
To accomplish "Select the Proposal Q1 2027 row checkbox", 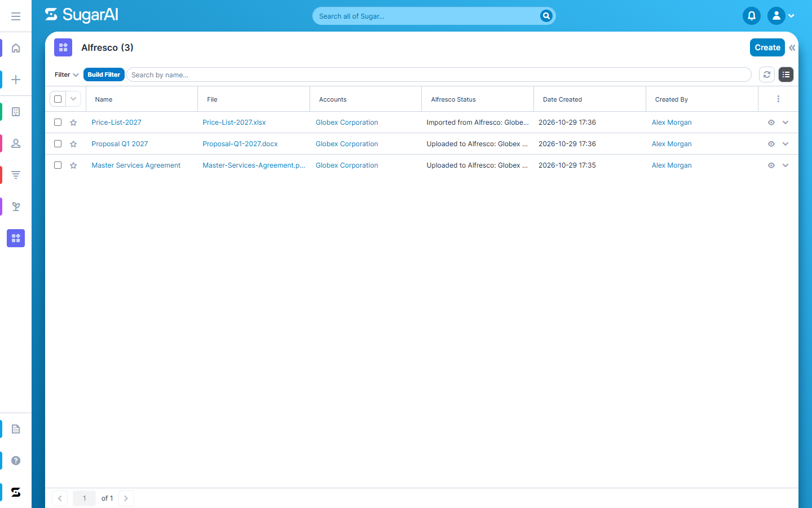I will pos(58,143).
